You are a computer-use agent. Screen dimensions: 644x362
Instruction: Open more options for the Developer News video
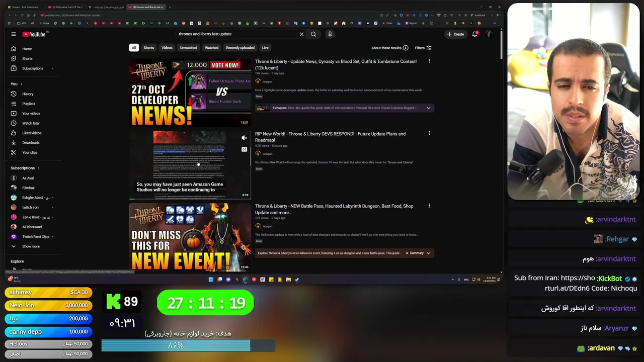coord(429,61)
